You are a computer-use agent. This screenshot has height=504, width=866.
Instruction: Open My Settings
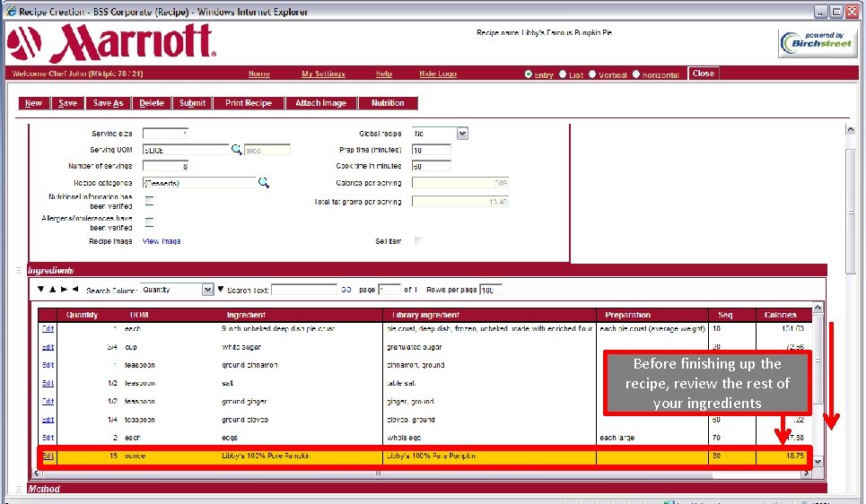pos(323,74)
